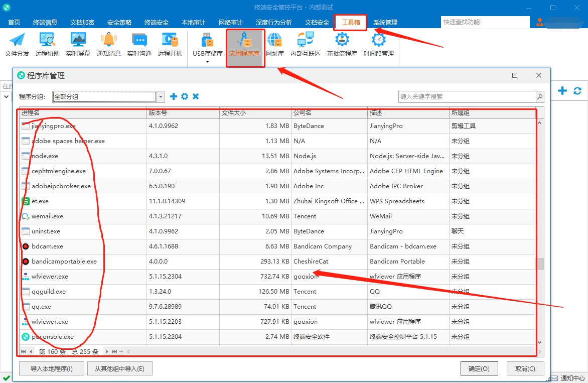Click the search magnifier in the keyword box

pos(540,97)
